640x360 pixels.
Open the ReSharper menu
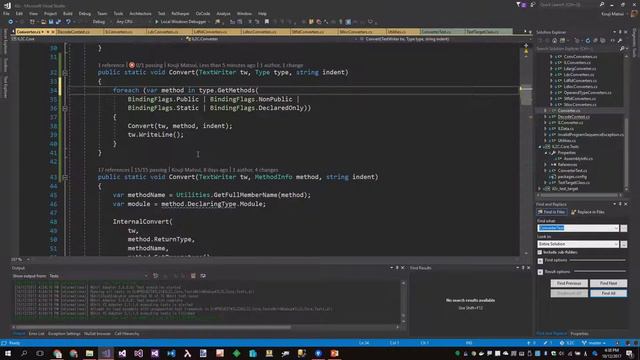180,13
